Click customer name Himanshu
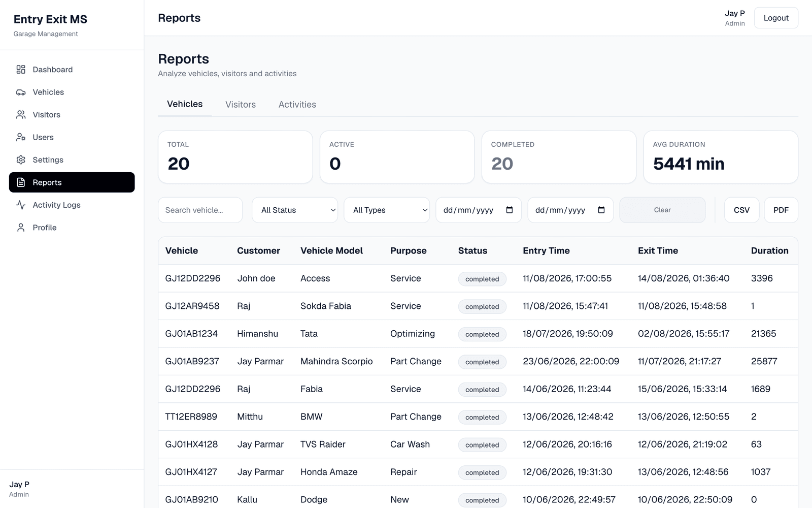 click(x=257, y=334)
